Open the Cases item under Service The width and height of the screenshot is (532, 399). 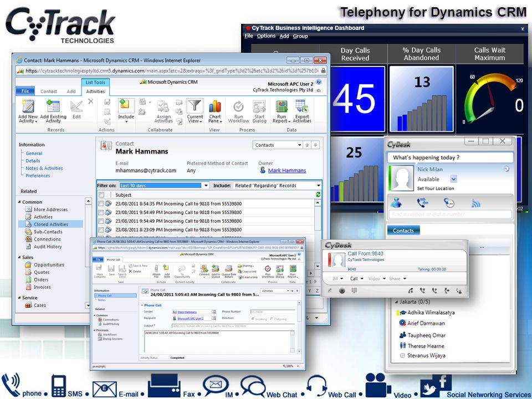click(x=39, y=305)
